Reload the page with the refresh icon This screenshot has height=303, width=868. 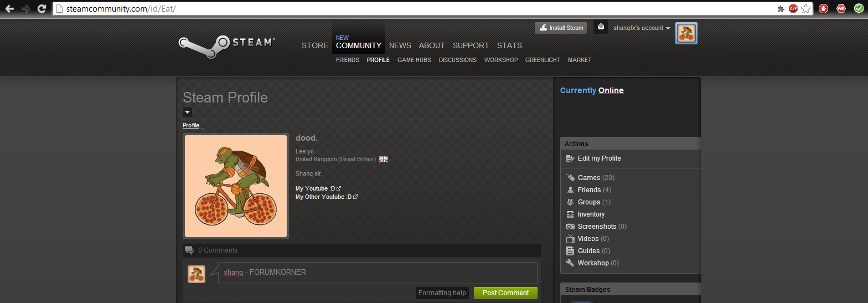pyautogui.click(x=42, y=8)
